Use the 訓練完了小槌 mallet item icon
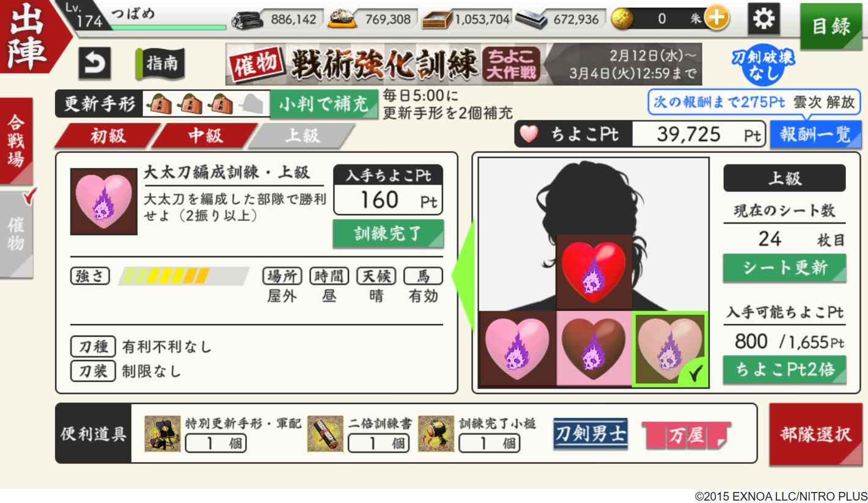 (x=436, y=433)
